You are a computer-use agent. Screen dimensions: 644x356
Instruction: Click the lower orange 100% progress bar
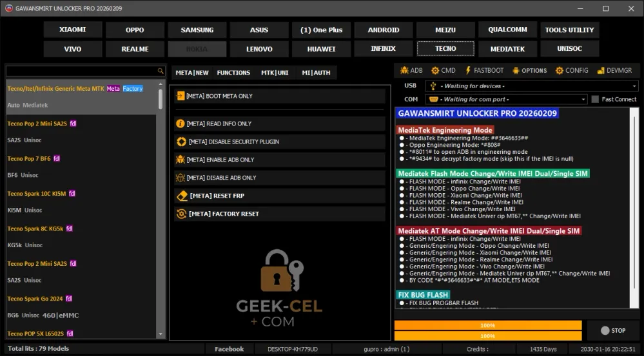tap(488, 336)
